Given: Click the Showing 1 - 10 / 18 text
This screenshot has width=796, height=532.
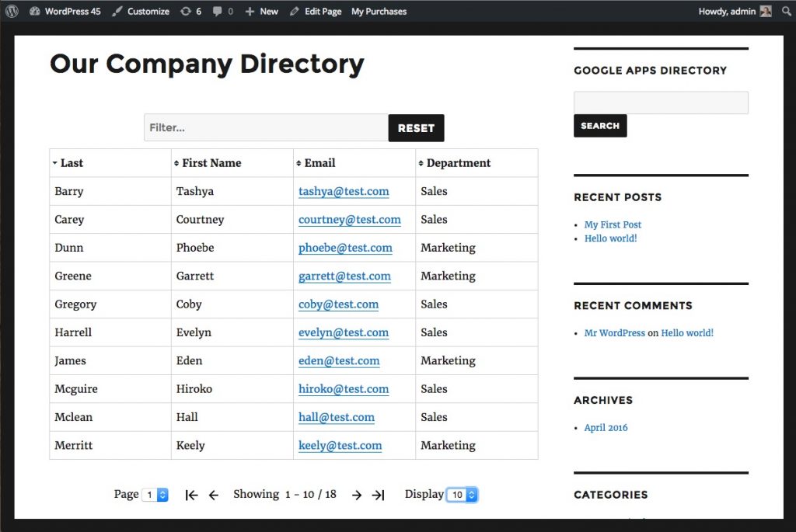Looking at the screenshot, I should pos(285,495).
